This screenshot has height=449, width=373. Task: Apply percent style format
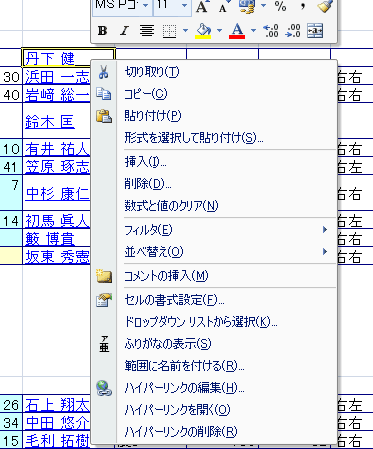[281, 7]
